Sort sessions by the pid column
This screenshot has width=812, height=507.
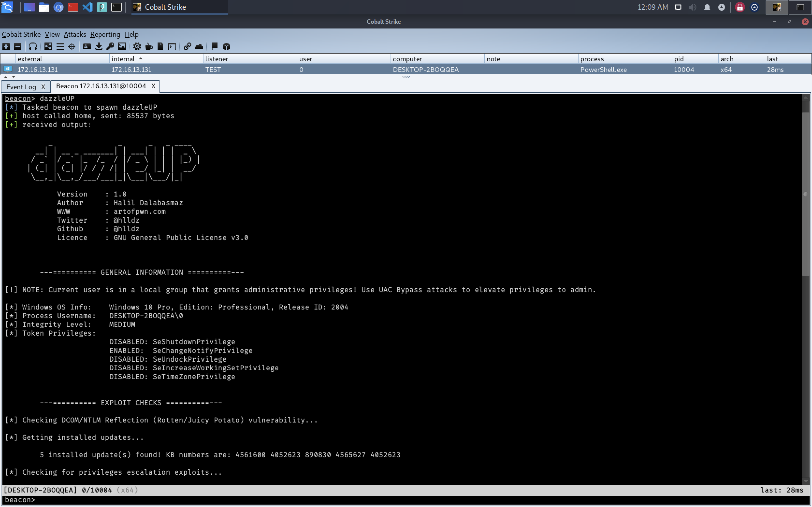click(679, 59)
